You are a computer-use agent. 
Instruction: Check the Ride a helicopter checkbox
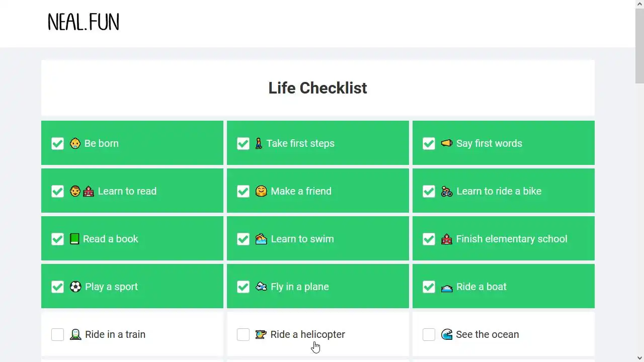(x=244, y=334)
